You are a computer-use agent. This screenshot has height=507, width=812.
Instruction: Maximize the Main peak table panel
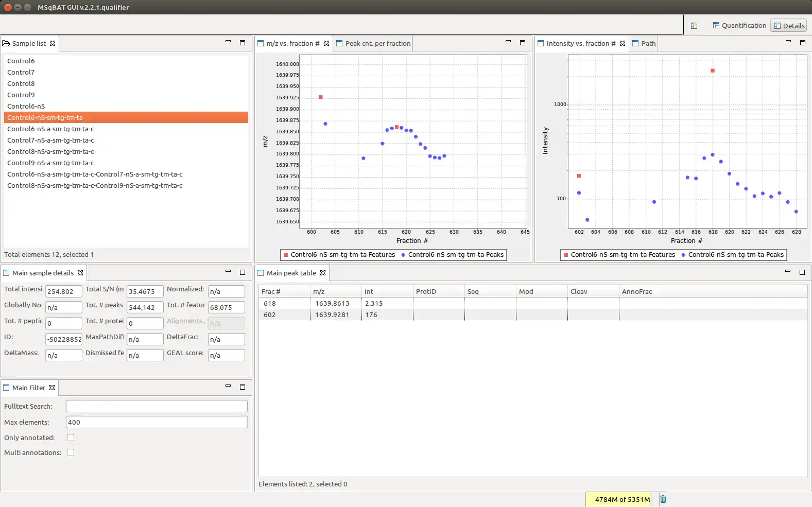[802, 272]
